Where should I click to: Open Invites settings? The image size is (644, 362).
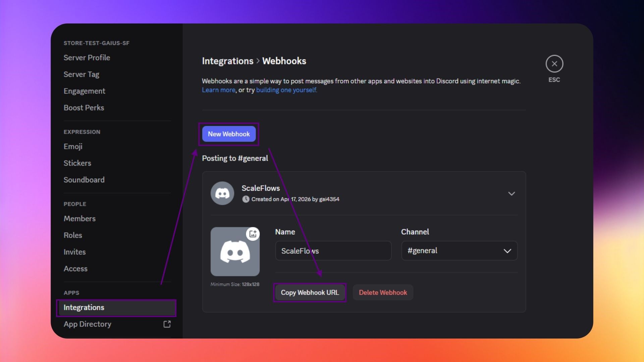pos(74,252)
